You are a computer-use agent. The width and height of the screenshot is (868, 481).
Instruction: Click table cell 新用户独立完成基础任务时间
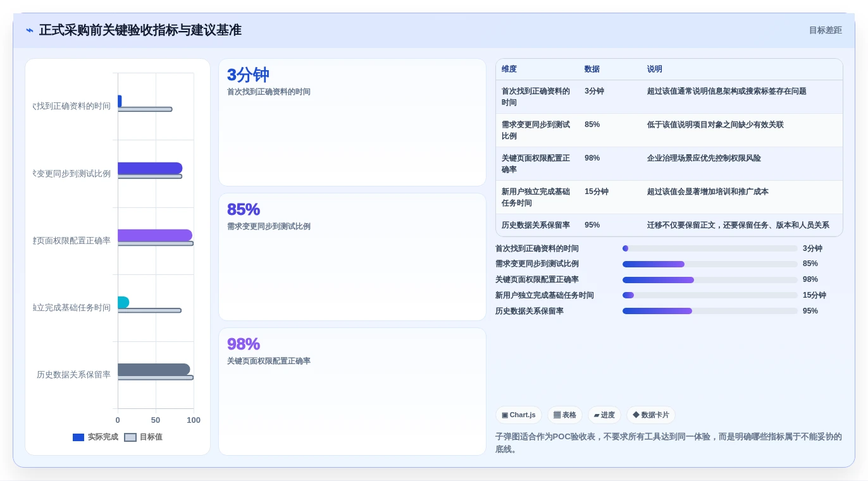click(x=536, y=197)
